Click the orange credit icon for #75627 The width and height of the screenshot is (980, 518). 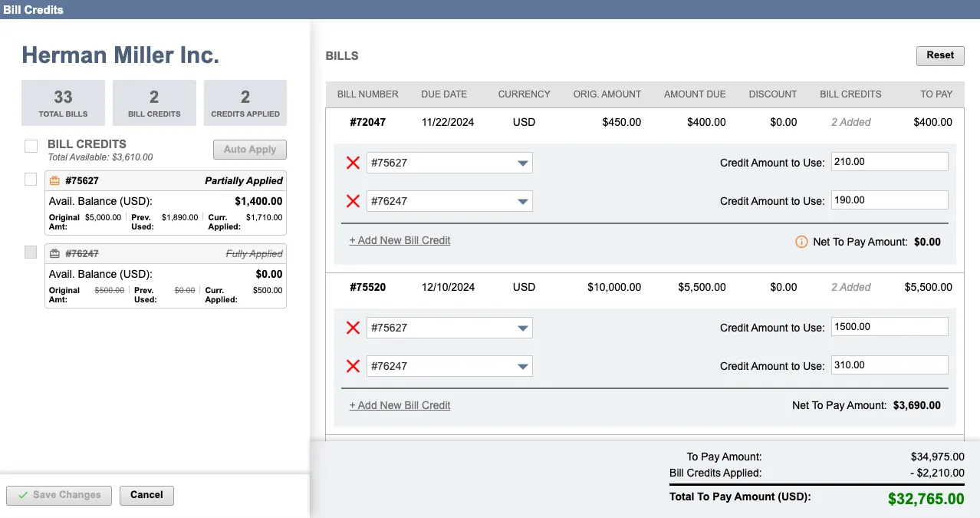point(54,181)
